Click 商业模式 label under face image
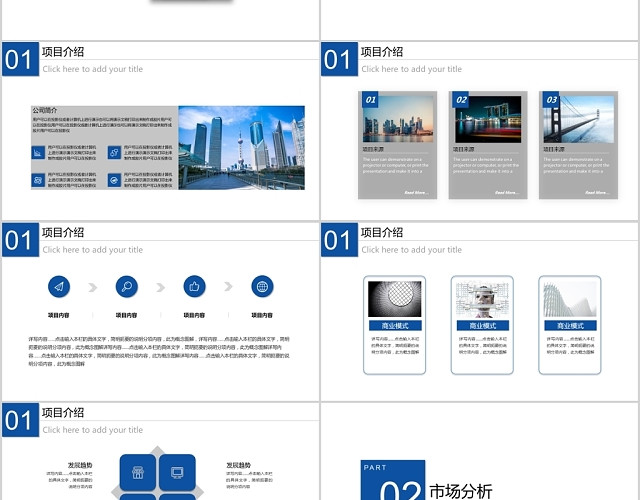This screenshot has width=640, height=500. tap(483, 326)
